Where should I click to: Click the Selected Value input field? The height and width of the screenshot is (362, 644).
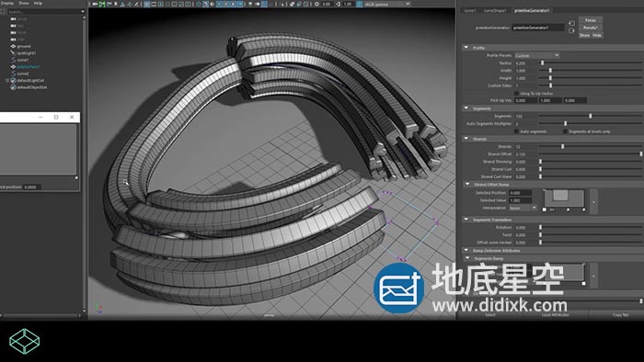(520, 200)
